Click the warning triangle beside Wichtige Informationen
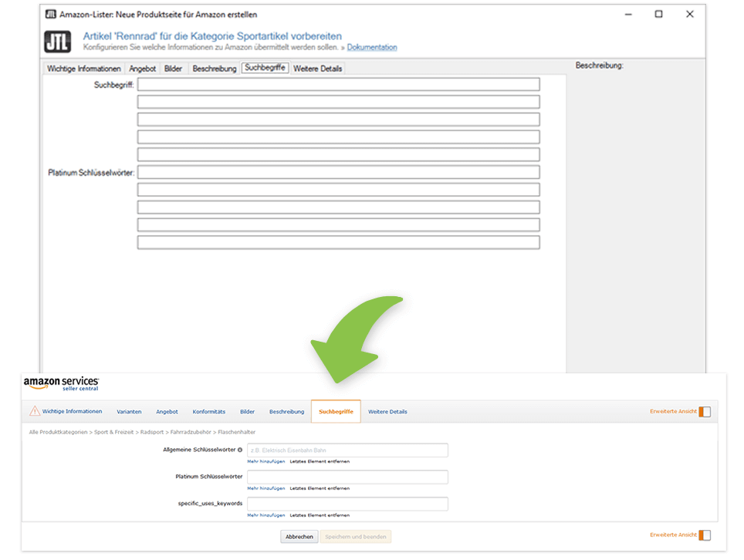Screen dimensions: 744x560 33,411
